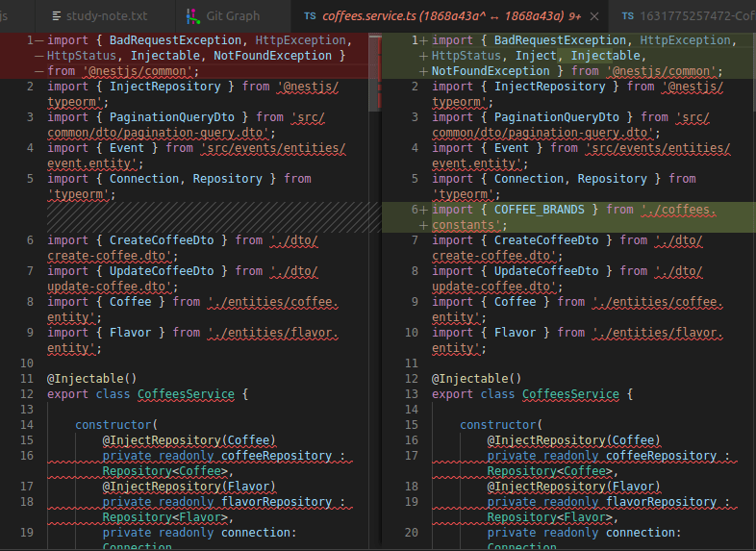The width and height of the screenshot is (756, 551).
Task: Click 'Inject' in right pane line 1 import
Action: click(536, 56)
